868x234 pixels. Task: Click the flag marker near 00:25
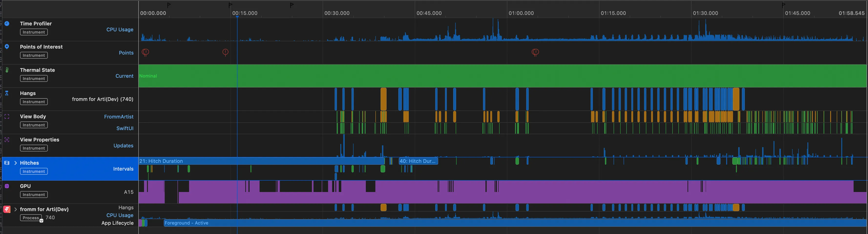coord(292,5)
